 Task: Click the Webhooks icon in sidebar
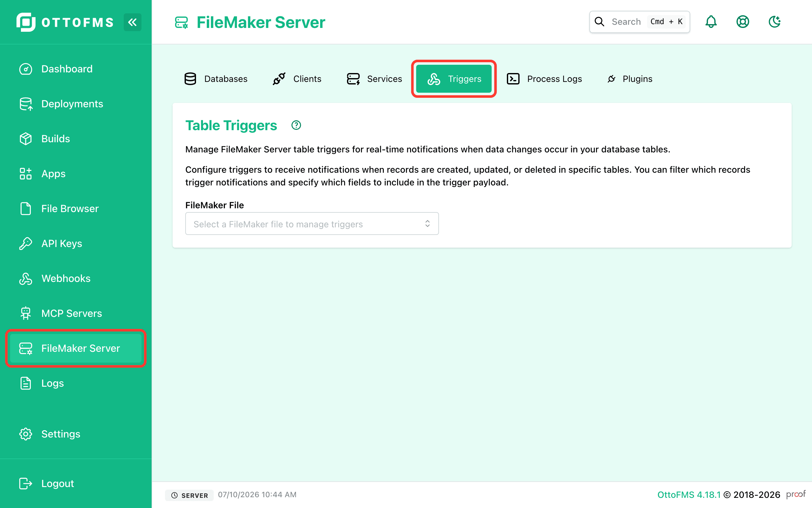[x=26, y=278]
